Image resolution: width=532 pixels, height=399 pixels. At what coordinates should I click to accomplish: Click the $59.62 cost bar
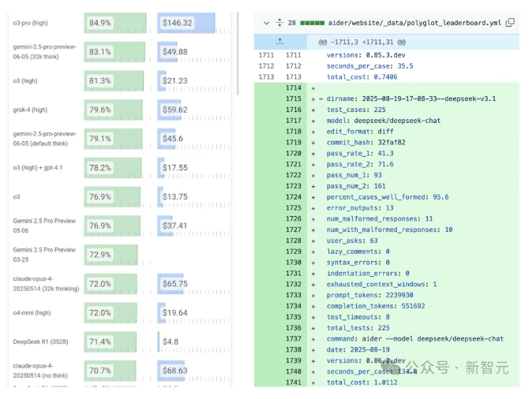pos(169,110)
